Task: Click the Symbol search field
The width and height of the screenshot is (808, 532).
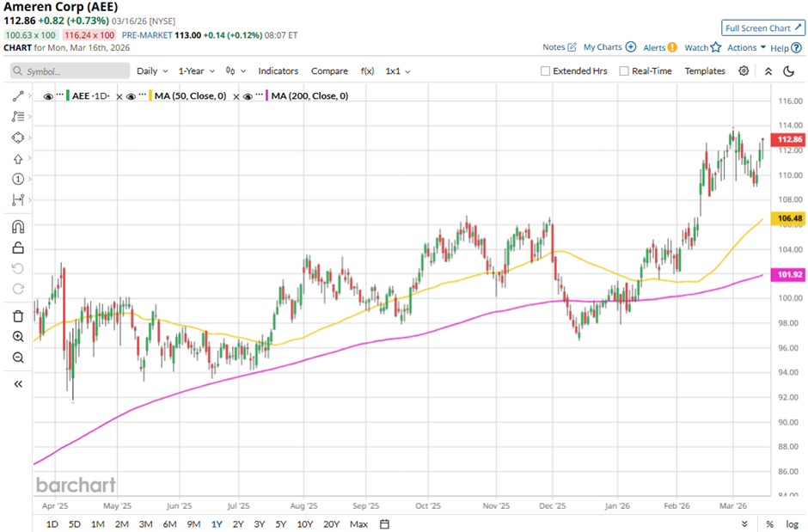Action: 69,71
